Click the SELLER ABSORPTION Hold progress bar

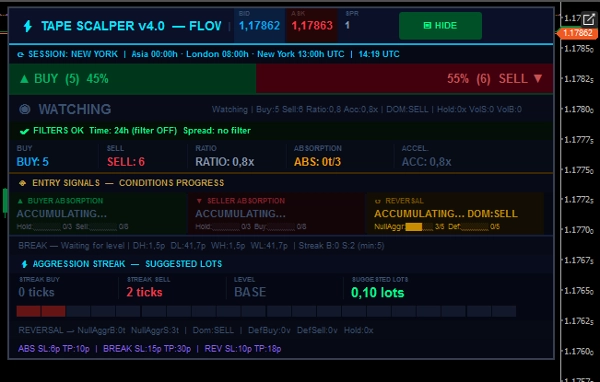click(226, 227)
